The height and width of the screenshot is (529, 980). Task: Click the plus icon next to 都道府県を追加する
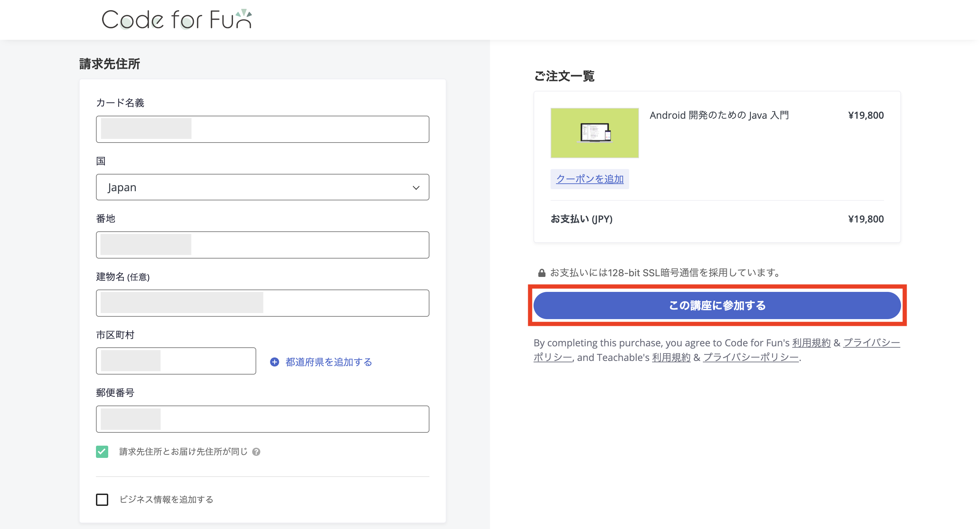point(274,362)
